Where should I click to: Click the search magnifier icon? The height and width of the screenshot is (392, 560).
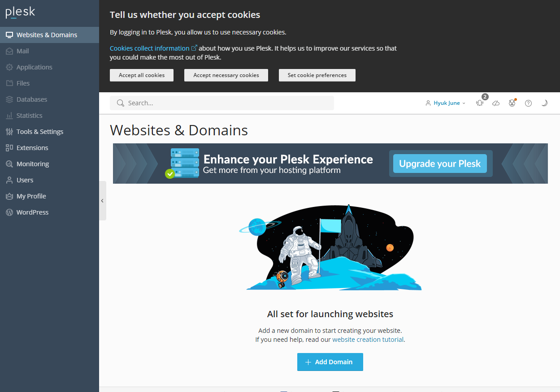pos(120,103)
